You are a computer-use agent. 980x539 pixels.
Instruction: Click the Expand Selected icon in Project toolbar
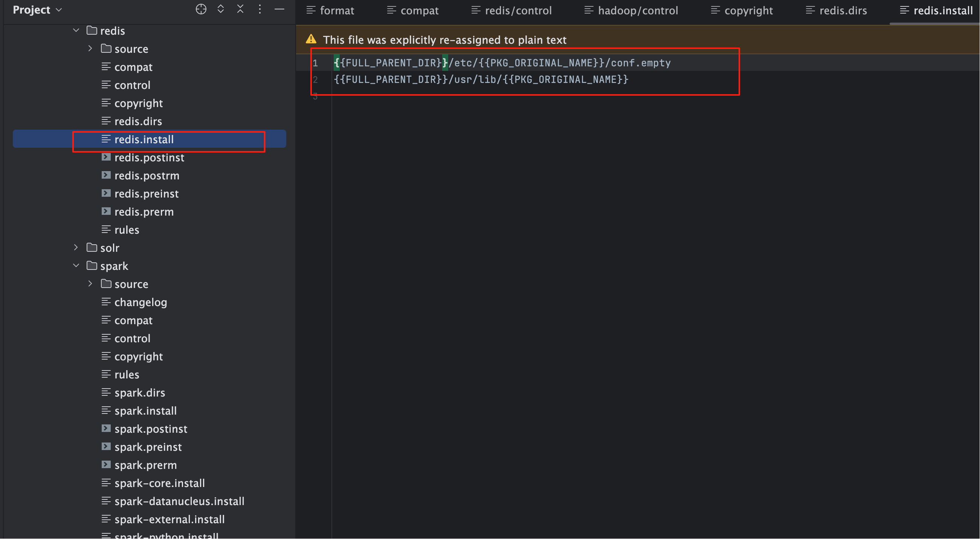coord(221,9)
